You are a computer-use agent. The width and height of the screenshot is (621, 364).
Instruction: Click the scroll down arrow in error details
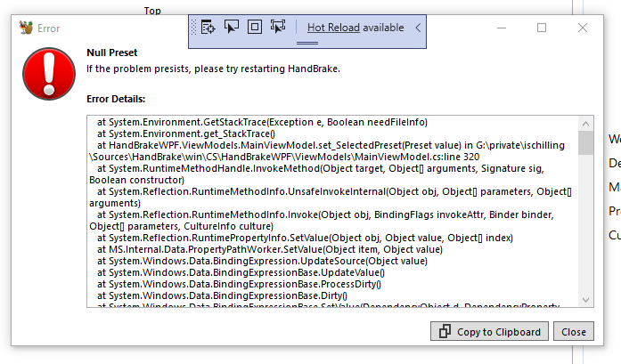585,300
